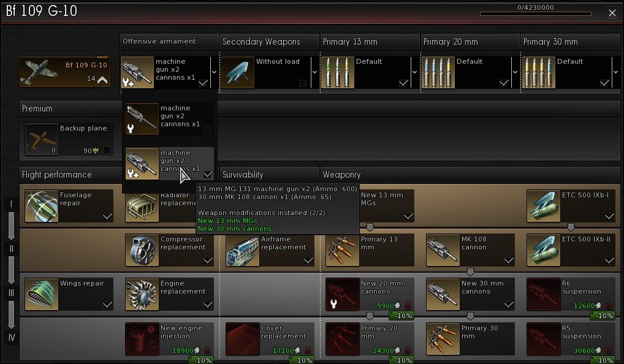Click the Flight performance column header
The width and height of the screenshot is (624, 364).
click(70, 175)
